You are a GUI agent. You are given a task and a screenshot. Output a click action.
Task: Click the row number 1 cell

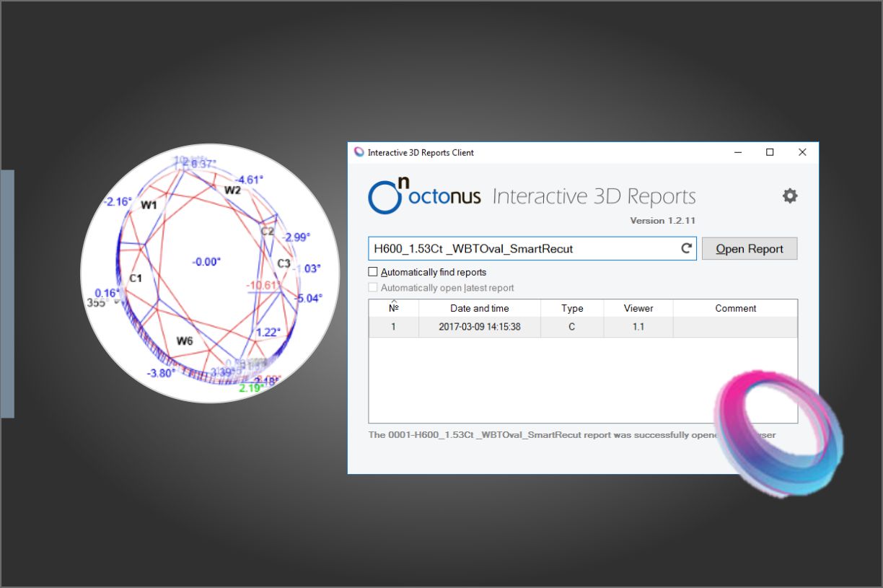(394, 327)
